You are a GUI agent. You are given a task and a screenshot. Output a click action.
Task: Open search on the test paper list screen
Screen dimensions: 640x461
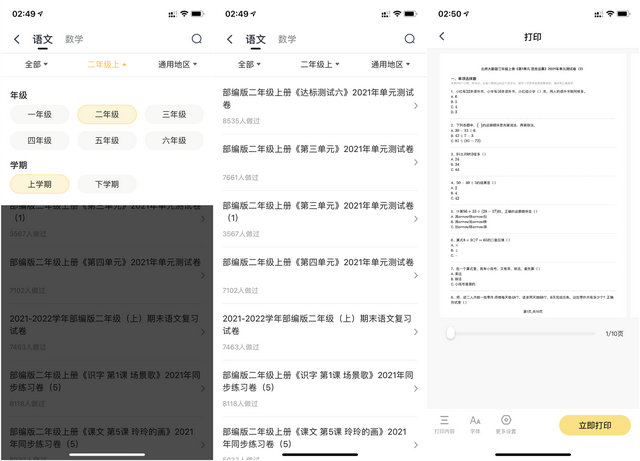[x=410, y=39]
